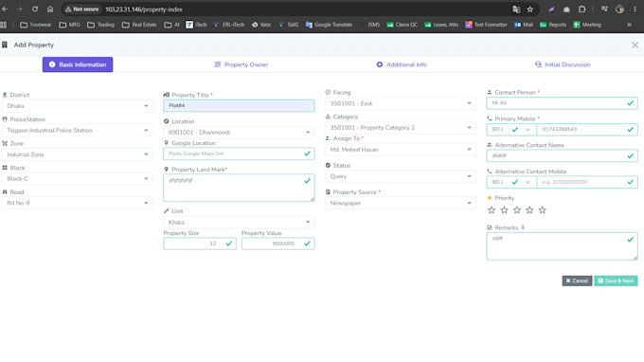Set priority to five stars
Image resolution: width=644 pixels, height=362 pixels.
tap(542, 210)
